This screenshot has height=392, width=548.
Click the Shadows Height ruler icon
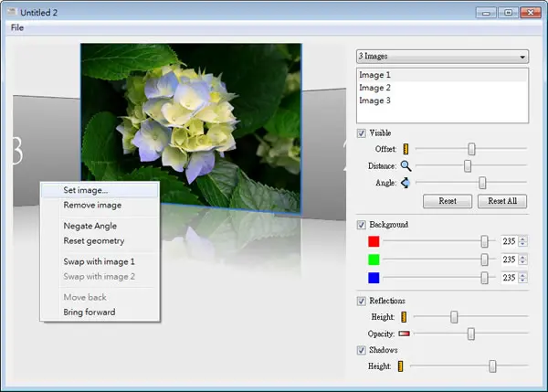[400, 366]
